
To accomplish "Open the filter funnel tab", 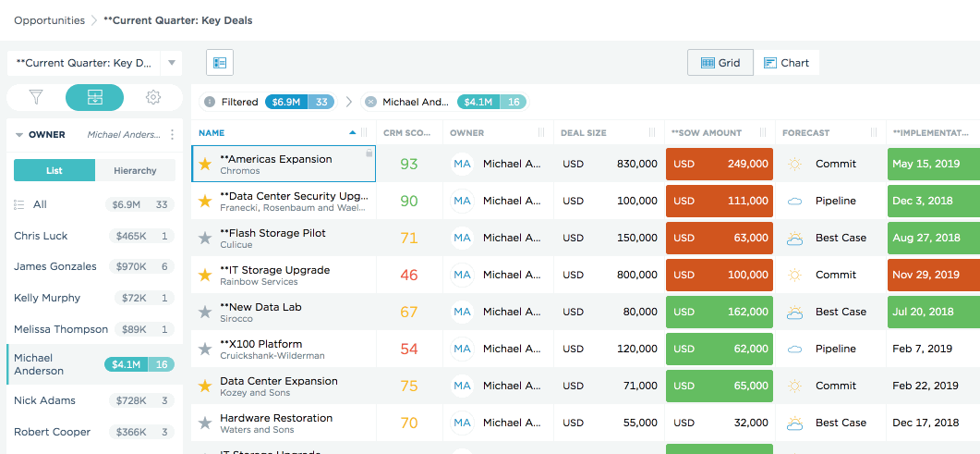I will point(36,97).
